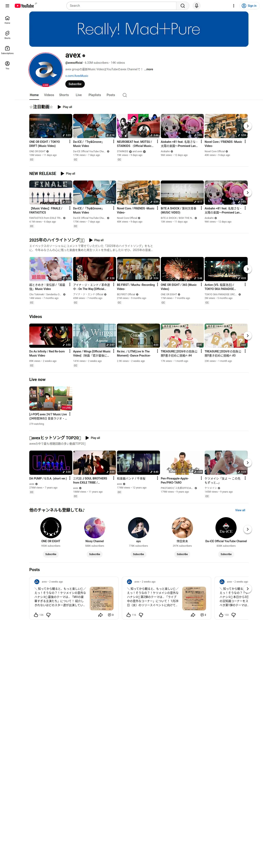Subscribe to 倖田來未 channel

click(x=182, y=554)
